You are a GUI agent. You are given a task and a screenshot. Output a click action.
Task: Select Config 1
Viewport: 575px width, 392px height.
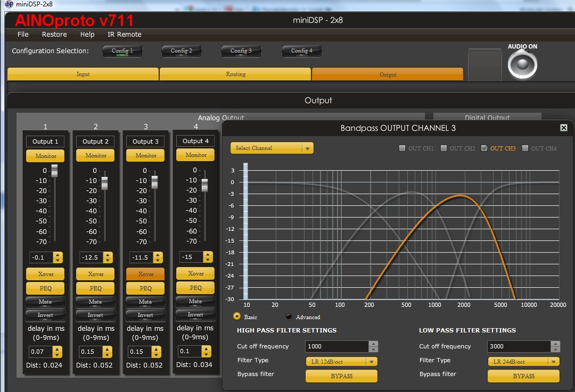[x=122, y=51]
